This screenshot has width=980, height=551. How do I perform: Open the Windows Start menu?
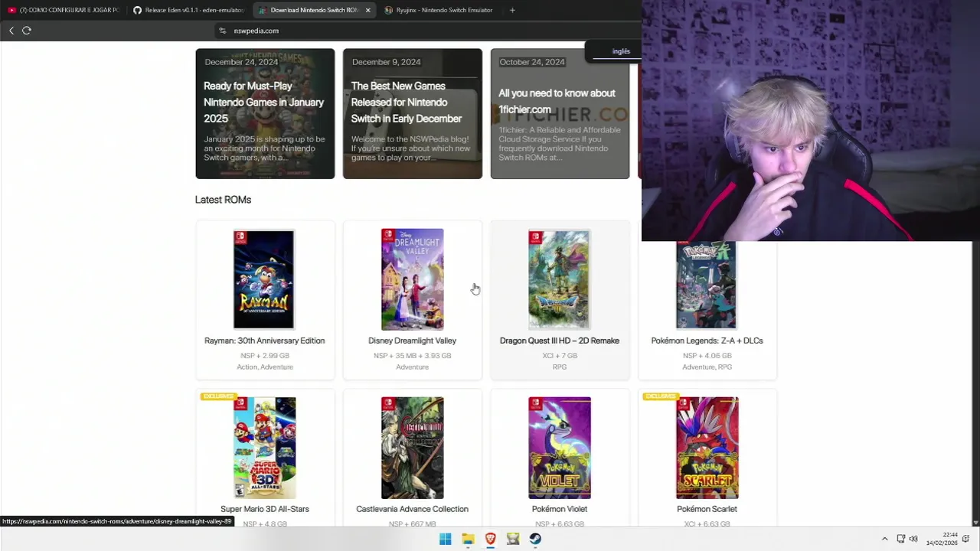(x=445, y=539)
